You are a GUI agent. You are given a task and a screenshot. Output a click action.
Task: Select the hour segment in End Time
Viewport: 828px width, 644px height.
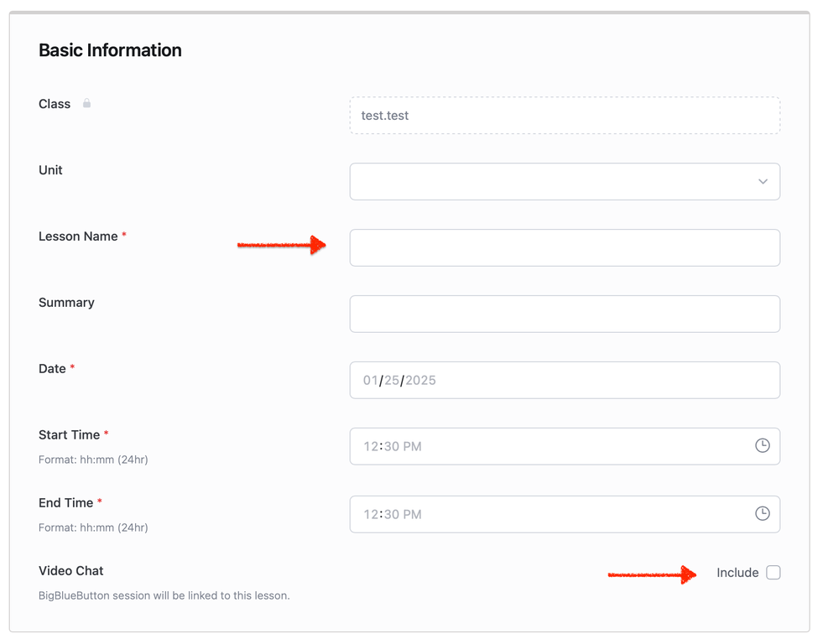[x=370, y=514]
